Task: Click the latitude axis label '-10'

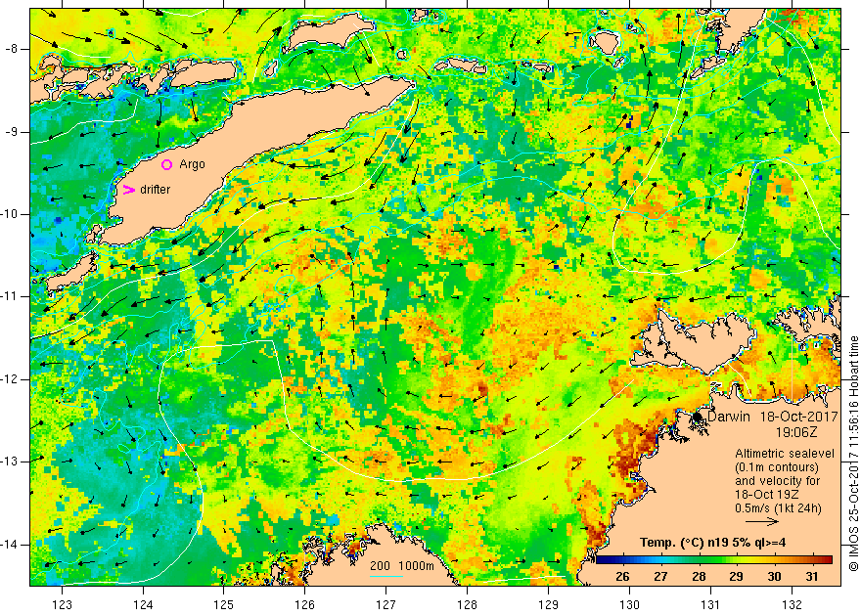Action: [x=9, y=214]
